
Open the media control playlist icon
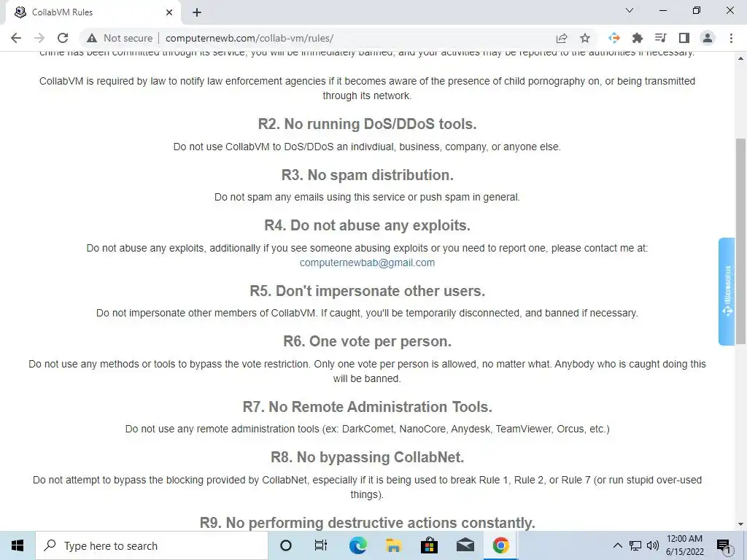660,38
